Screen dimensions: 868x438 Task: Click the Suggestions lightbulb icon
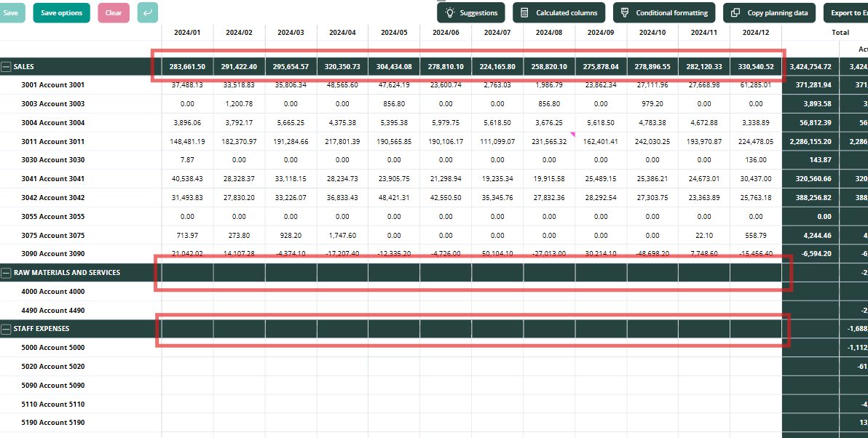(x=450, y=12)
